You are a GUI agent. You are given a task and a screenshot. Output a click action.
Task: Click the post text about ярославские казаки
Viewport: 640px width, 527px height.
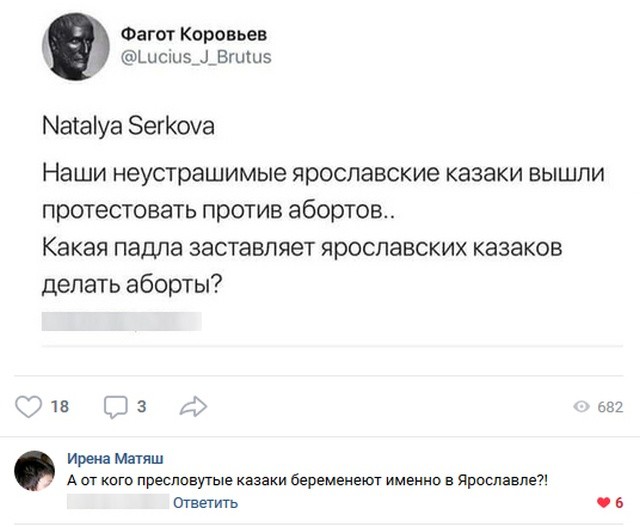[x=323, y=229]
